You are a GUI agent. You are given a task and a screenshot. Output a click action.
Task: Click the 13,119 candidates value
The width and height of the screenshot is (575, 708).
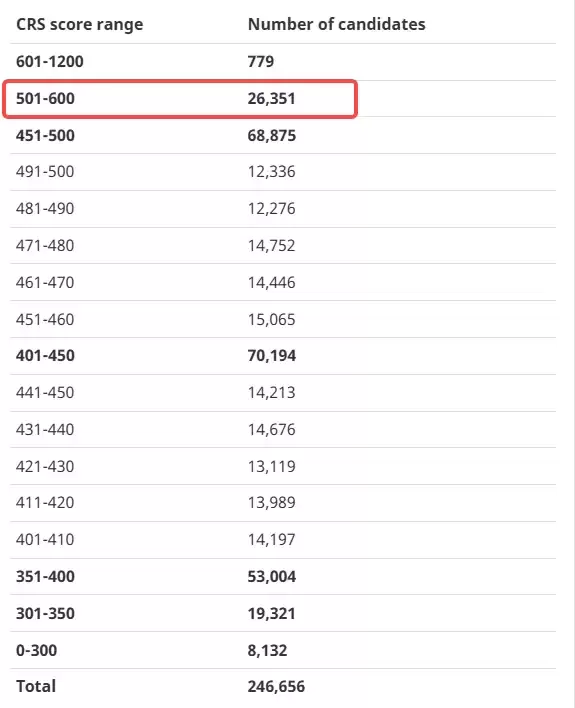[x=271, y=466]
